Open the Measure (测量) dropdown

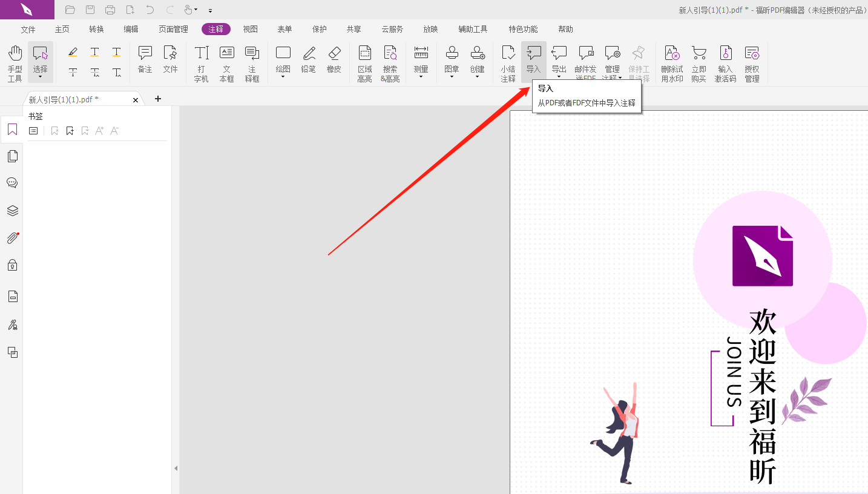point(421,63)
